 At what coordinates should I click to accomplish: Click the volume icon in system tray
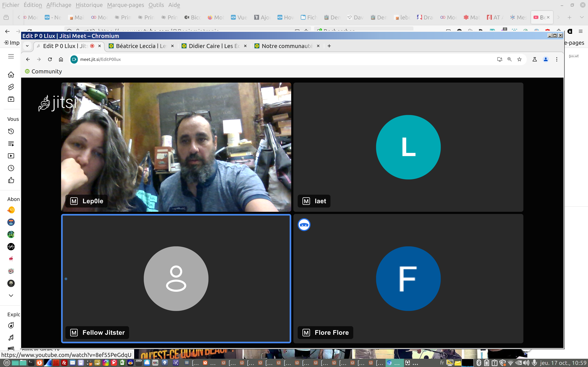[526, 363]
